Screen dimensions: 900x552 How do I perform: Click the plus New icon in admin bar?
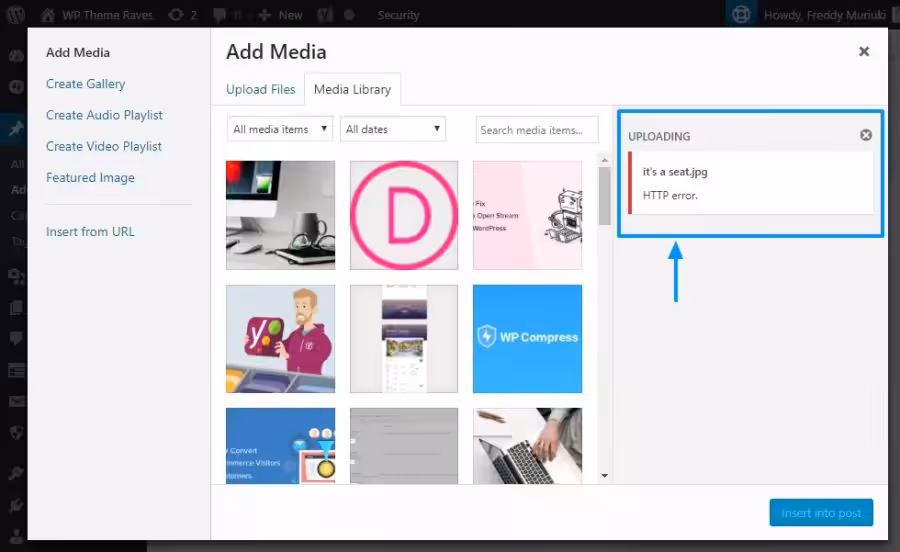pos(264,15)
